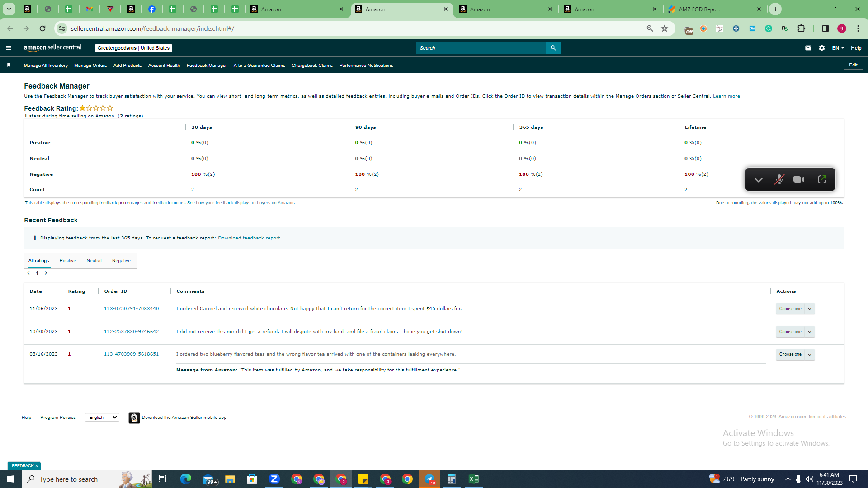The image size is (868, 488).
Task: Open the EN language dropdown in header
Action: [838, 48]
